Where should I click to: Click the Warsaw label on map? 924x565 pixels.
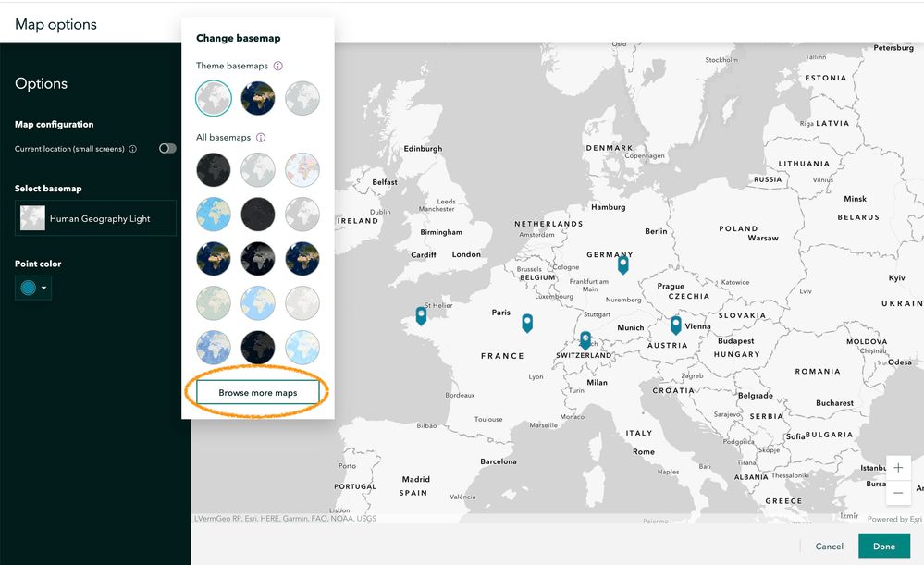(763, 238)
